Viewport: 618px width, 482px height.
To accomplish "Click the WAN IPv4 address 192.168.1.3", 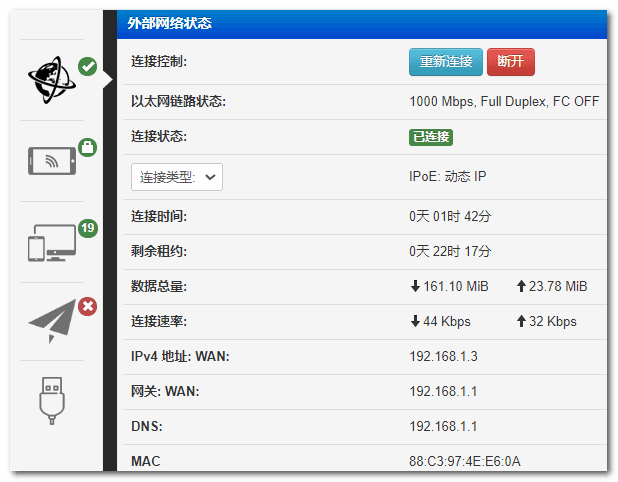I will [444, 357].
